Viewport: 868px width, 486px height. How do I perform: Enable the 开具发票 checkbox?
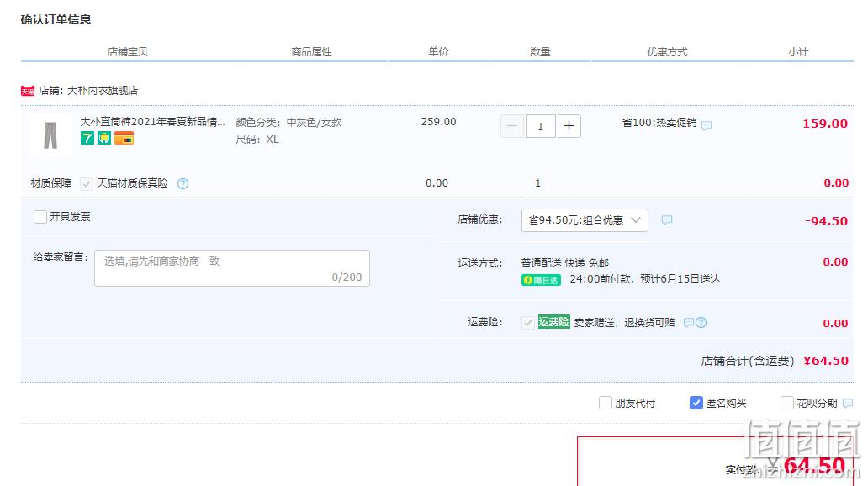pos(40,216)
